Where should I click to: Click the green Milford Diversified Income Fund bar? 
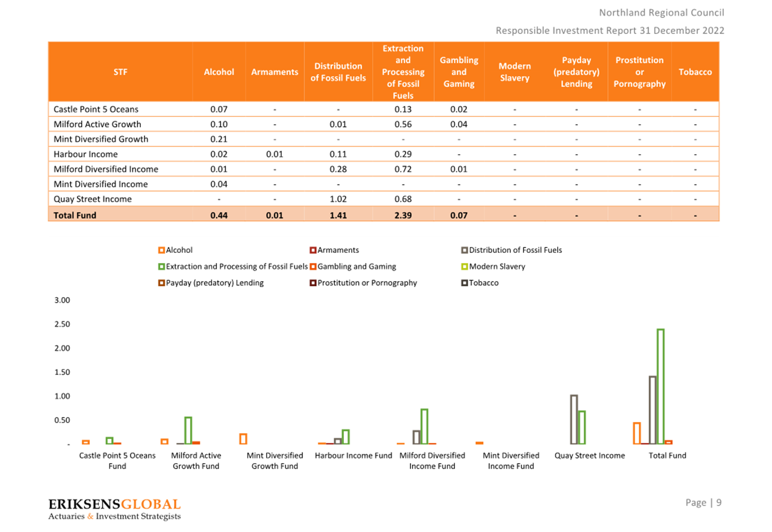click(x=424, y=427)
